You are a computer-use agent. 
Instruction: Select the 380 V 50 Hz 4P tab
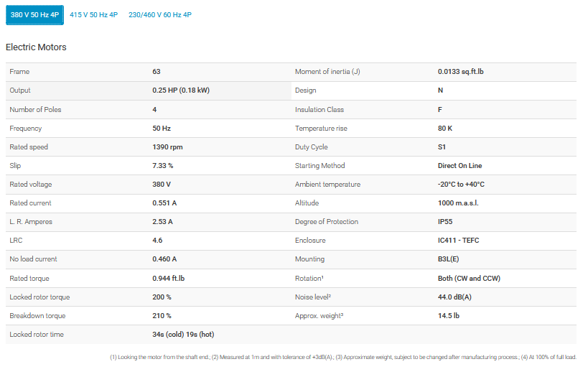click(34, 14)
